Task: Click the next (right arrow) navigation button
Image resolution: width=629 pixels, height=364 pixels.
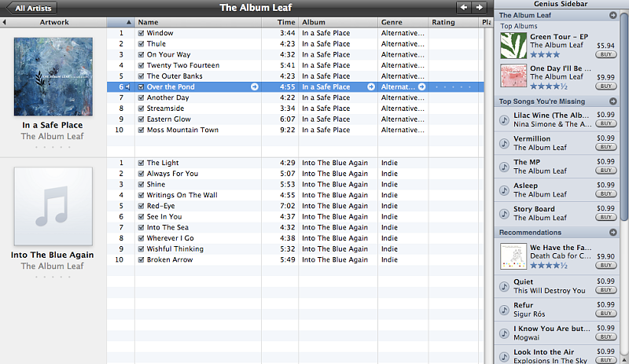Action: tap(479, 7)
